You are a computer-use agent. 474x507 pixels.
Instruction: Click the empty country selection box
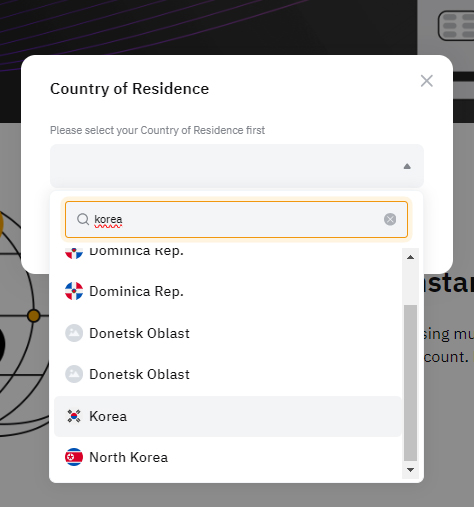[237, 166]
